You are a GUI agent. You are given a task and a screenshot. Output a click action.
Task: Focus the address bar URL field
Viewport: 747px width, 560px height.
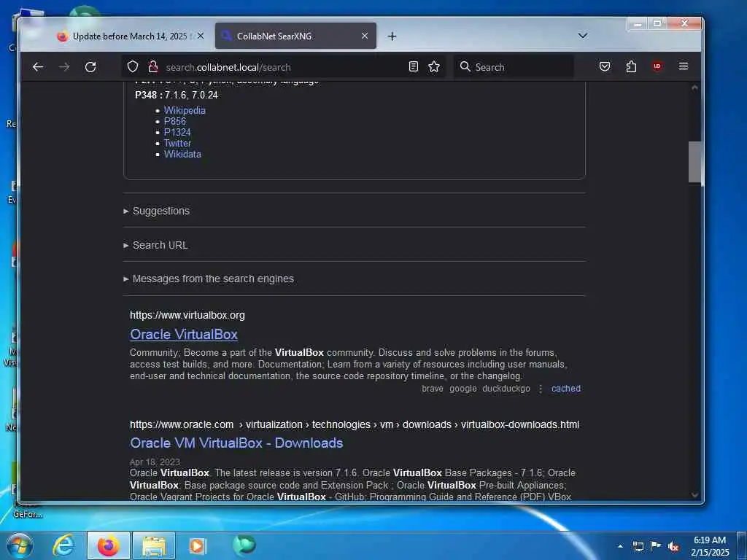284,67
